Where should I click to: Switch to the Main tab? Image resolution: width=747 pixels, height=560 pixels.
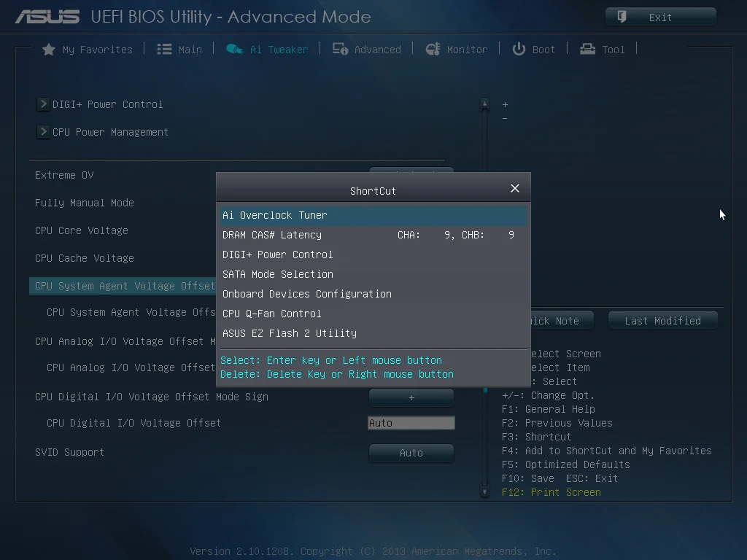tap(179, 50)
